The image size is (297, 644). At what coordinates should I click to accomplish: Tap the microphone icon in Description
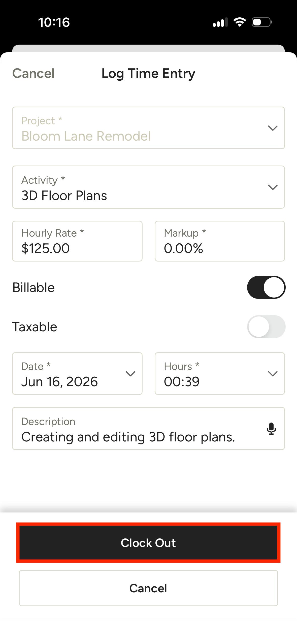[x=271, y=429]
